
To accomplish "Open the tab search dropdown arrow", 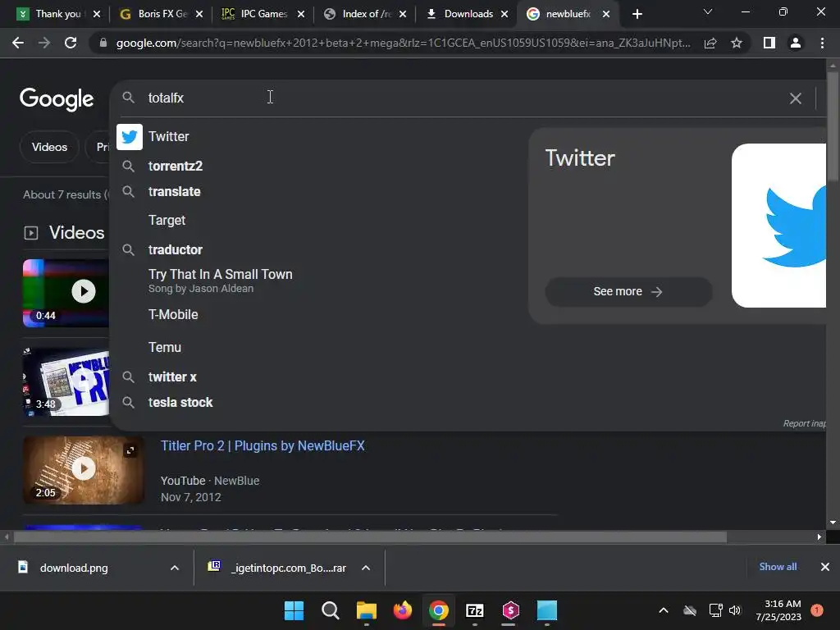I will pos(708,11).
